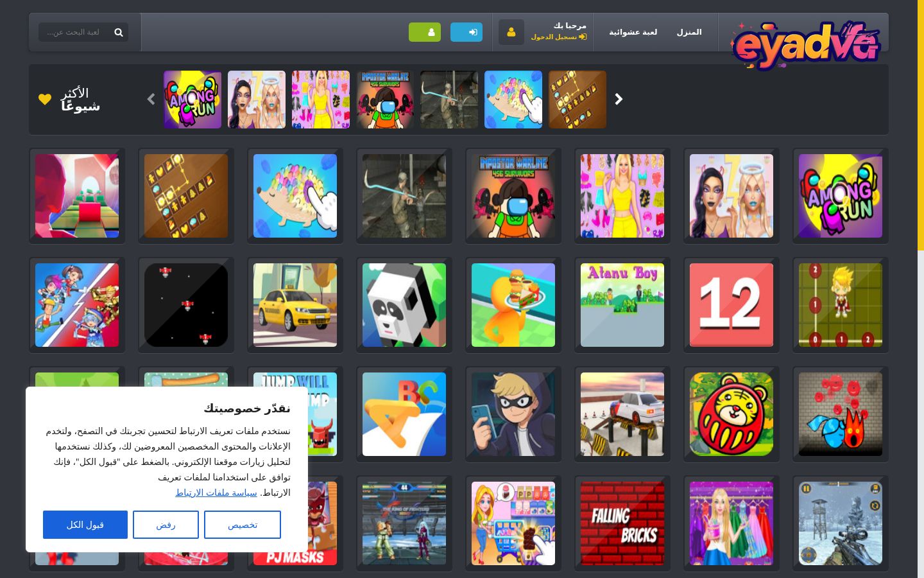Click the carousel next arrow

(619, 100)
